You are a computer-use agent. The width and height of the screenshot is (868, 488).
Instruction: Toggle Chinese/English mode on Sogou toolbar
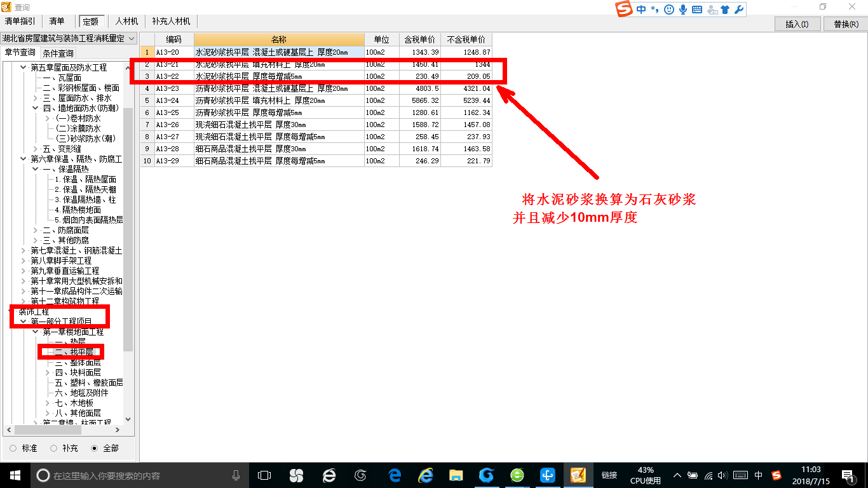[x=641, y=10]
